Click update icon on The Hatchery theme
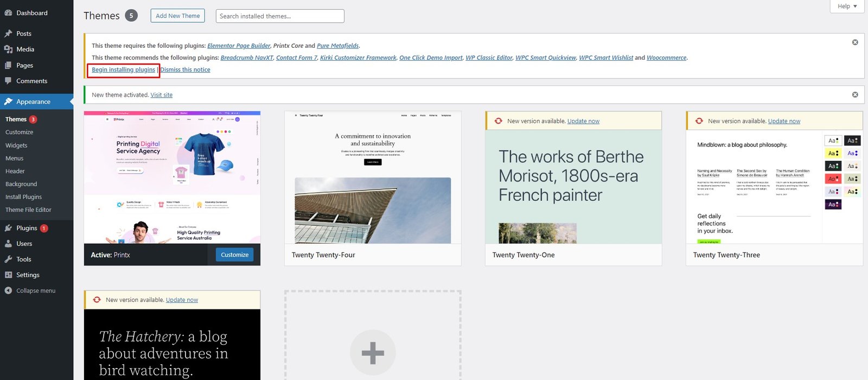 pos(97,300)
